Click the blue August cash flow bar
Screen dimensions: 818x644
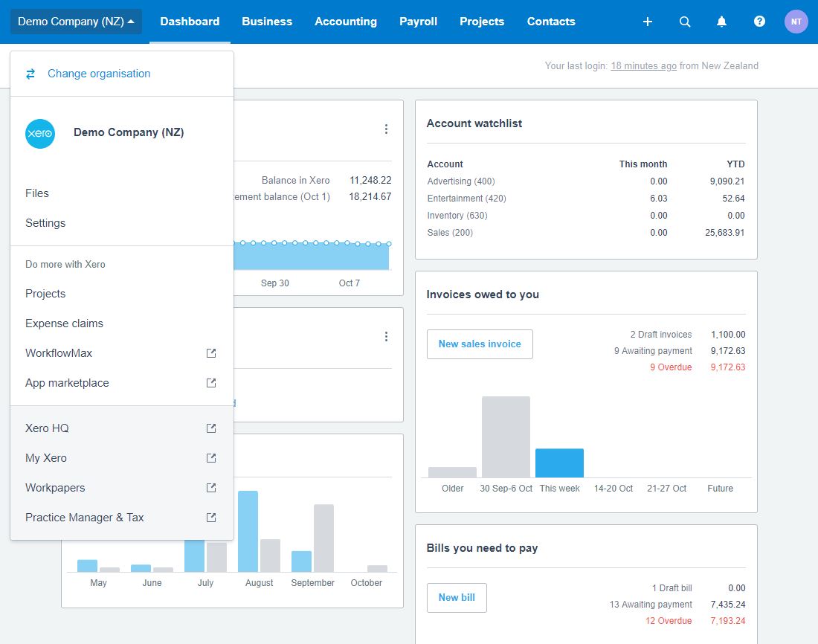click(x=248, y=531)
